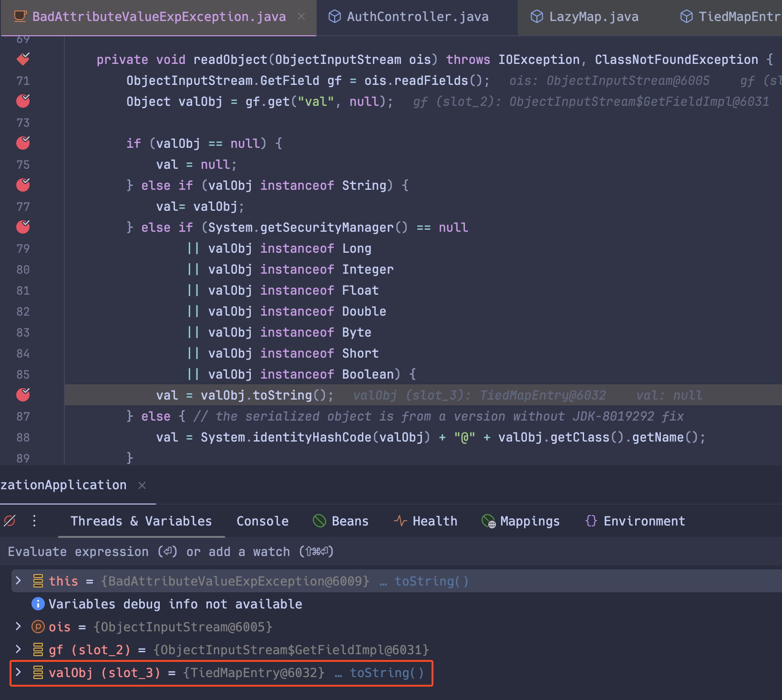Toggle the breakpoint beside the toString call
The height and width of the screenshot is (700, 782).
(x=22, y=395)
